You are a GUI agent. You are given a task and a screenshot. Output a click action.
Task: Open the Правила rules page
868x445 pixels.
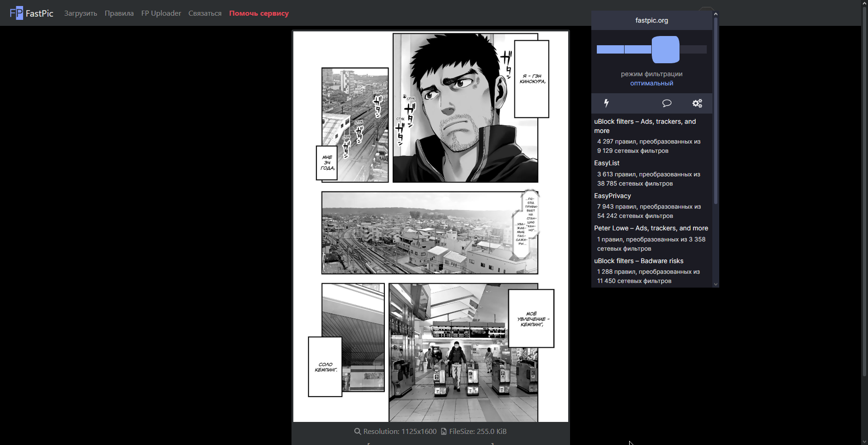click(x=119, y=13)
